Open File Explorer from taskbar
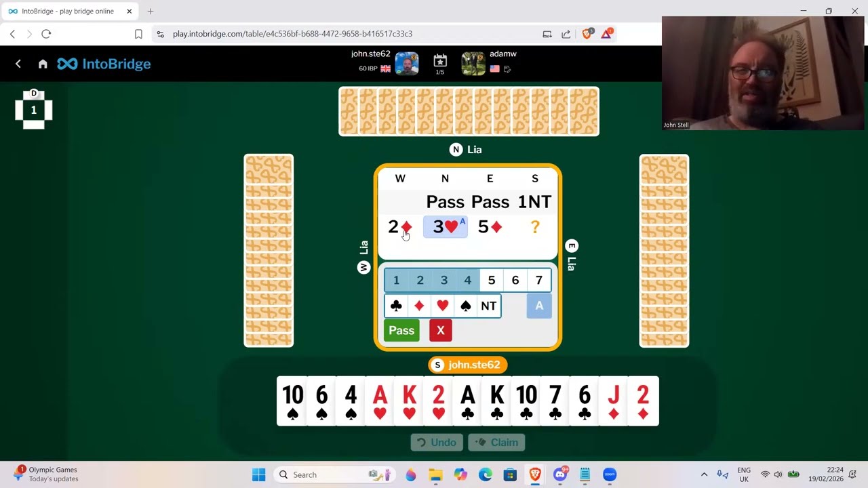The width and height of the screenshot is (868, 488). 435,474
